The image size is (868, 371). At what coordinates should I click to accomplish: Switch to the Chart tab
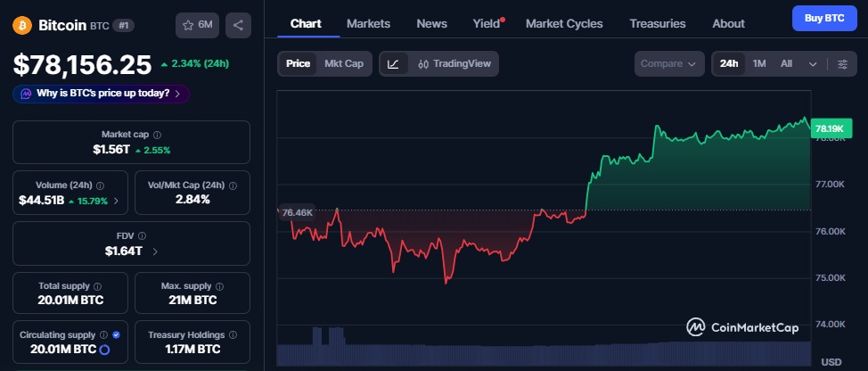point(306,24)
